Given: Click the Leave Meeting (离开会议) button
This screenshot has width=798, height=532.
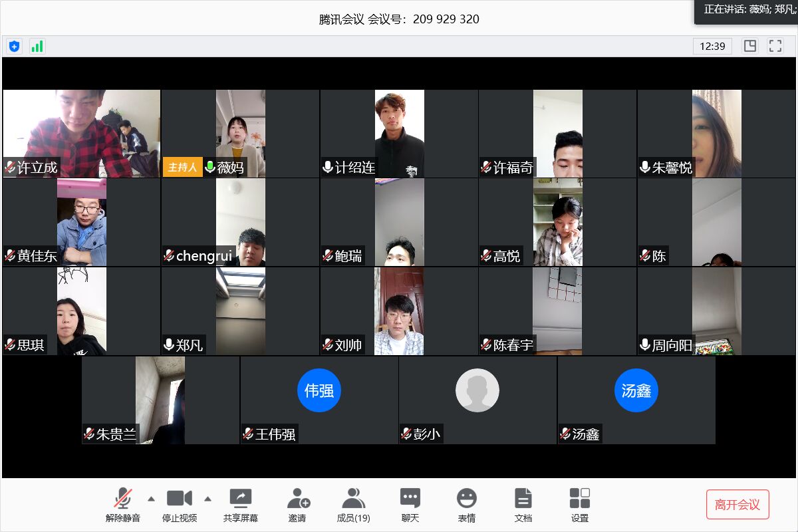Looking at the screenshot, I should pos(737,505).
